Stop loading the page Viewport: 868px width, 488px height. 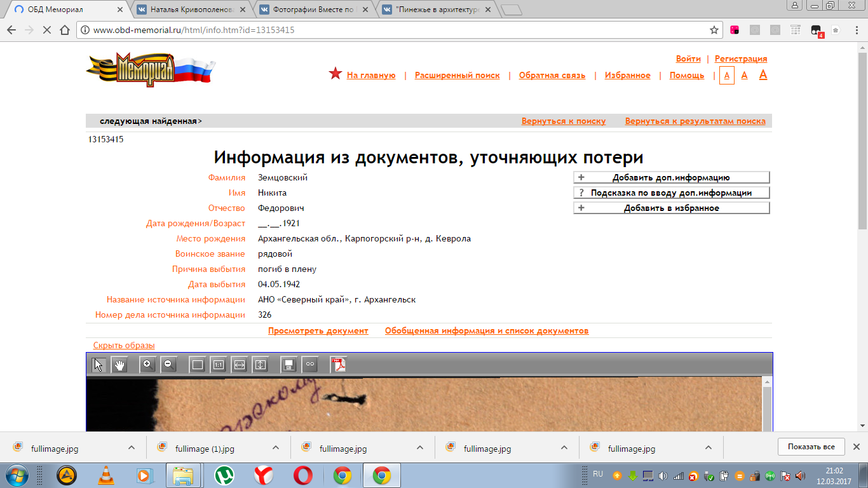(46, 30)
